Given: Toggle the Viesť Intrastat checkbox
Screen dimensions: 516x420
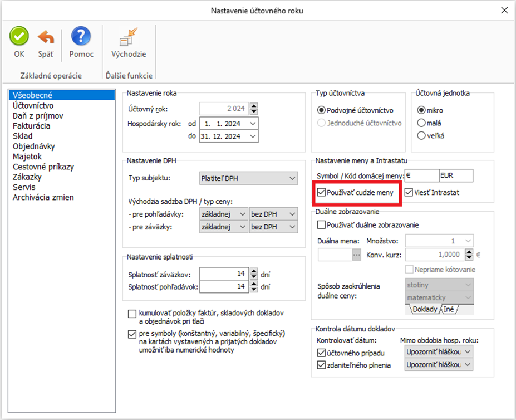Looking at the screenshot, I should point(409,193).
